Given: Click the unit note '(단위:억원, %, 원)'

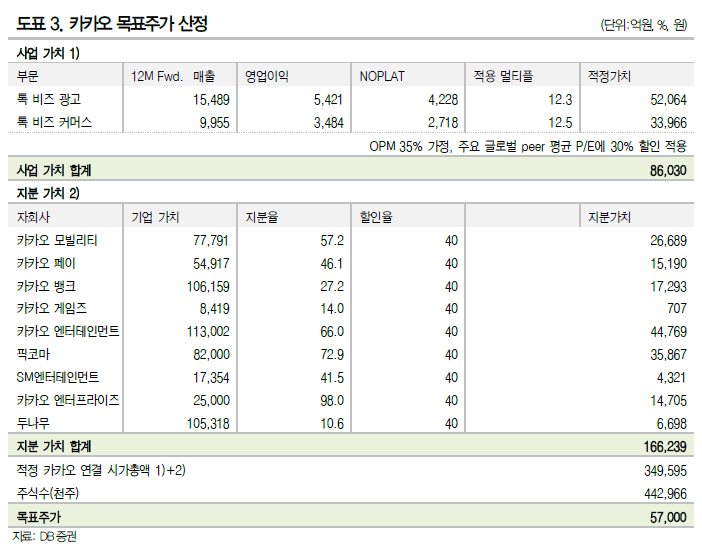Looking at the screenshot, I should [x=644, y=25].
